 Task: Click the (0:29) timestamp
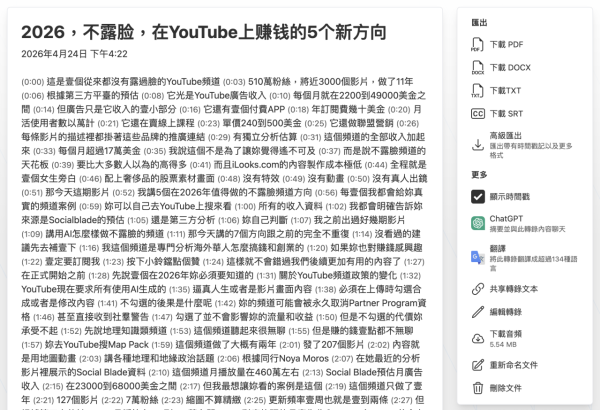(x=219, y=137)
